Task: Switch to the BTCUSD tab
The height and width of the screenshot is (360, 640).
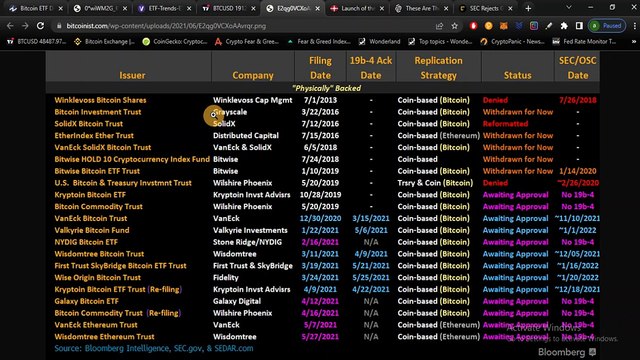Action: click(229, 8)
